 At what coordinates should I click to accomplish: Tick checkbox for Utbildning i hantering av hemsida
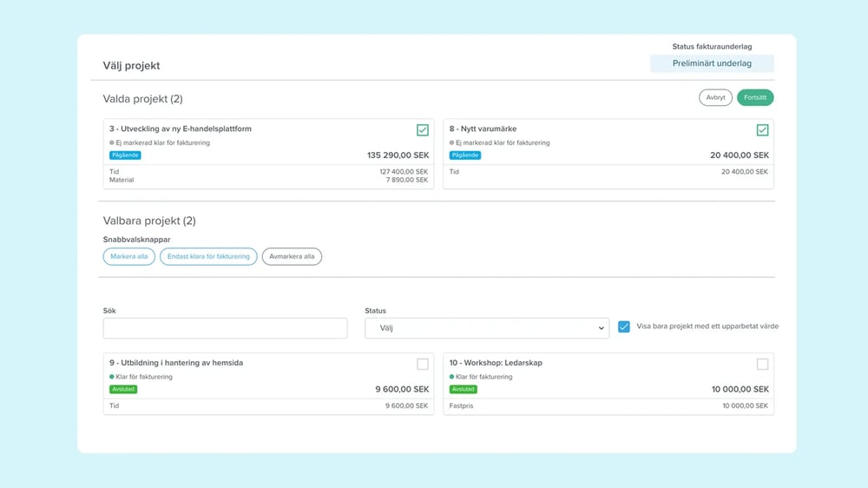(x=423, y=364)
